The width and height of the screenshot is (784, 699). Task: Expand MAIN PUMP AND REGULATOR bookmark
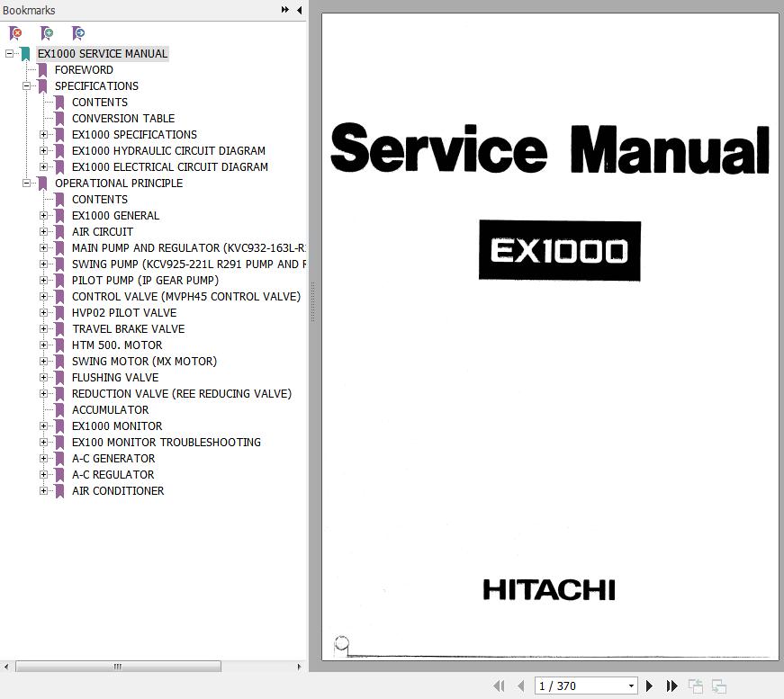click(x=43, y=247)
